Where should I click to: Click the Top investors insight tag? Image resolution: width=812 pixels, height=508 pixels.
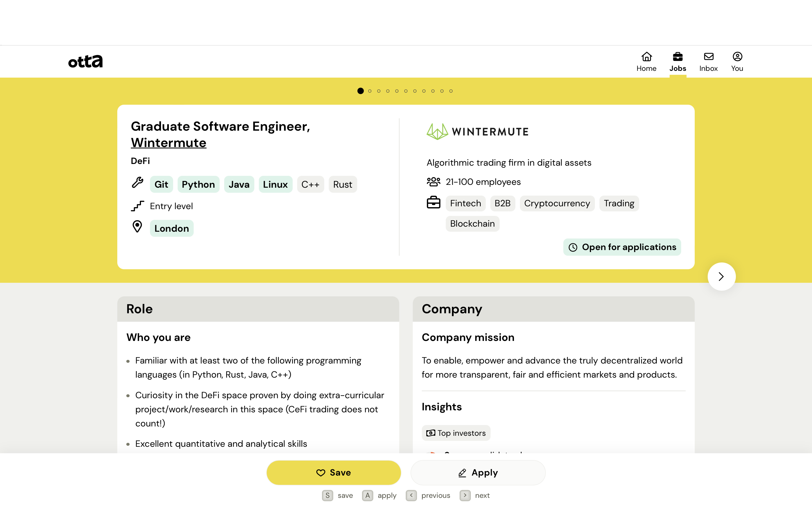point(456,433)
